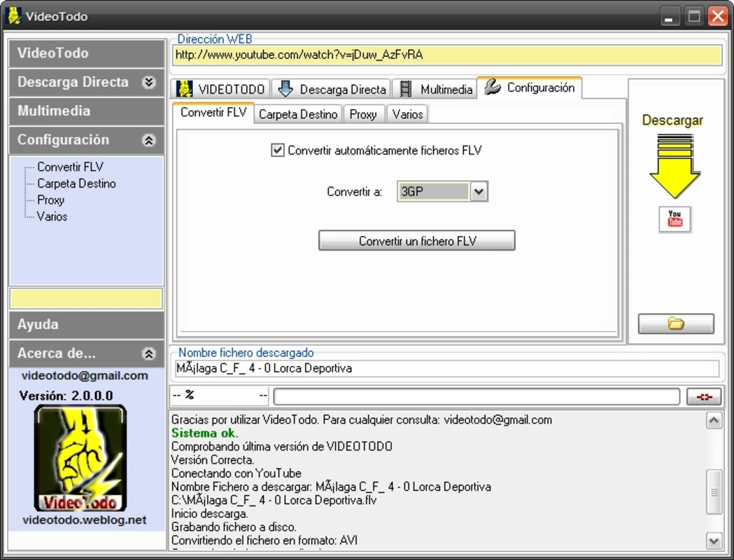The width and height of the screenshot is (734, 560).
Task: Close the VideoTodo window
Action: [x=718, y=16]
